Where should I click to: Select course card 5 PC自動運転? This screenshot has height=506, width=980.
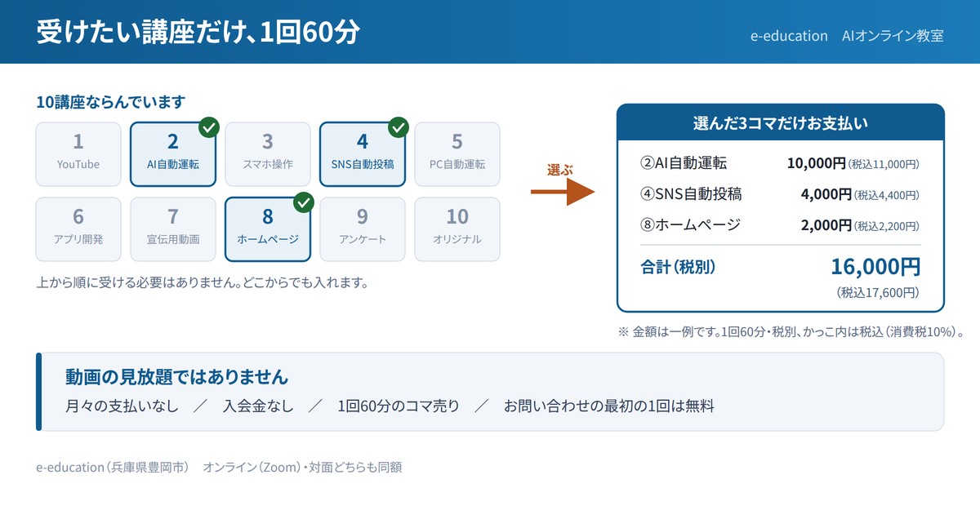tap(457, 154)
